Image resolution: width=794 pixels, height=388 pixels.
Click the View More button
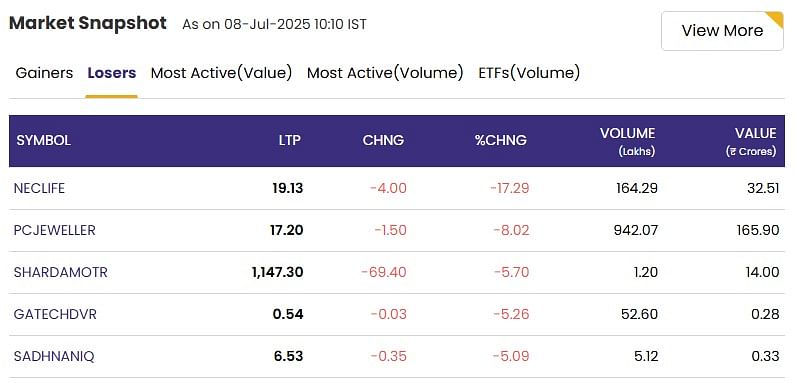[x=722, y=31]
